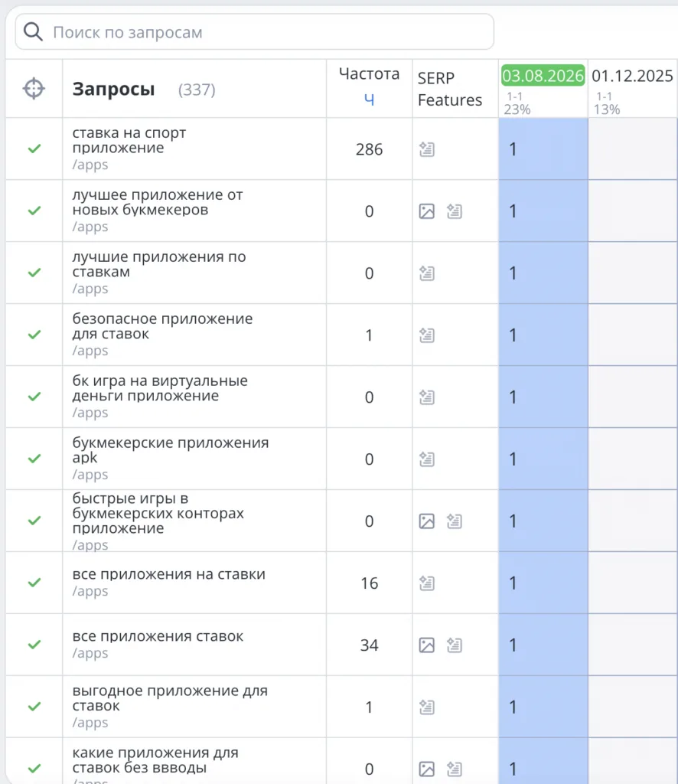Screen dimensions: 678x784
Task: Click checkmark for "какие приложения для ставок без ввводы"
Action: coord(34,769)
